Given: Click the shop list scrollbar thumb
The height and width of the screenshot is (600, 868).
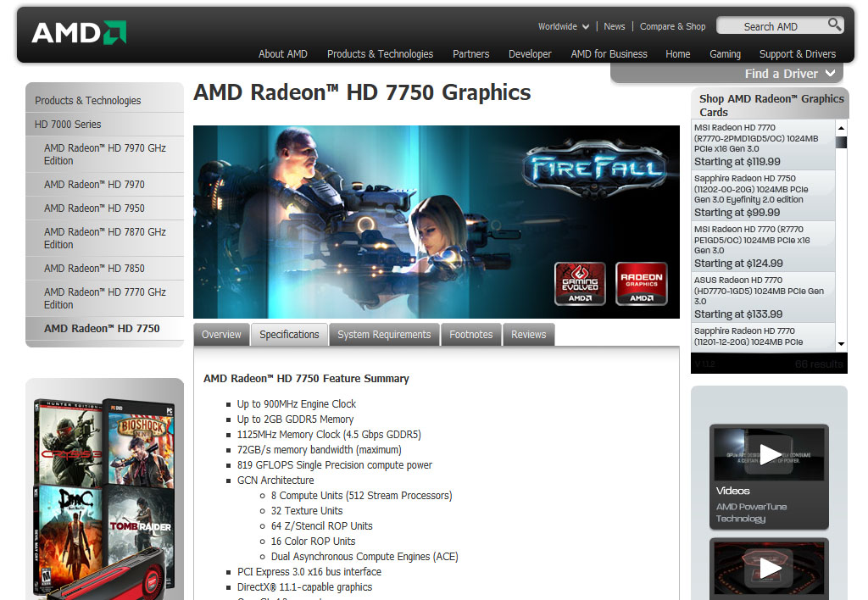Looking at the screenshot, I should (x=842, y=142).
